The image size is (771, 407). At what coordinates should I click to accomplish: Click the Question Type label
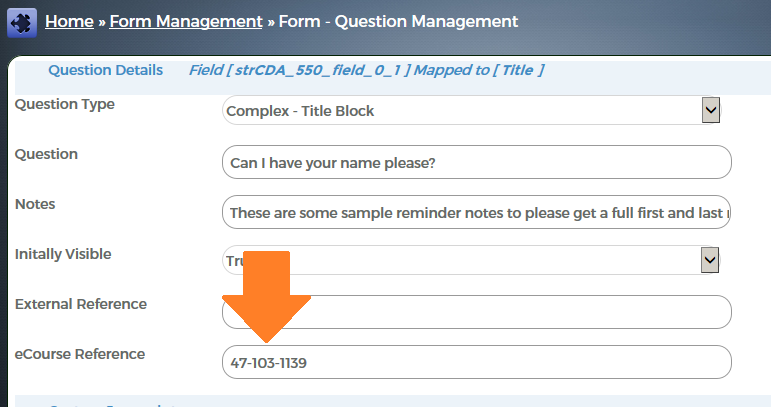click(x=65, y=104)
